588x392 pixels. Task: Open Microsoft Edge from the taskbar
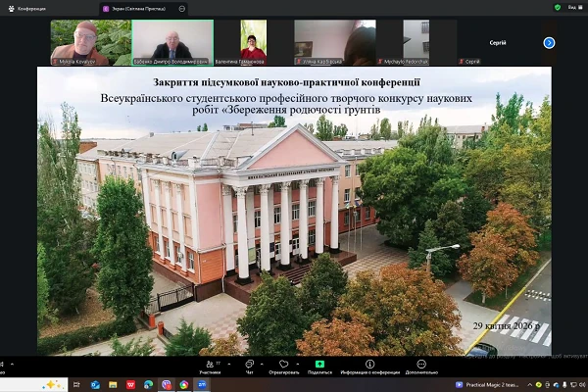pos(149,384)
